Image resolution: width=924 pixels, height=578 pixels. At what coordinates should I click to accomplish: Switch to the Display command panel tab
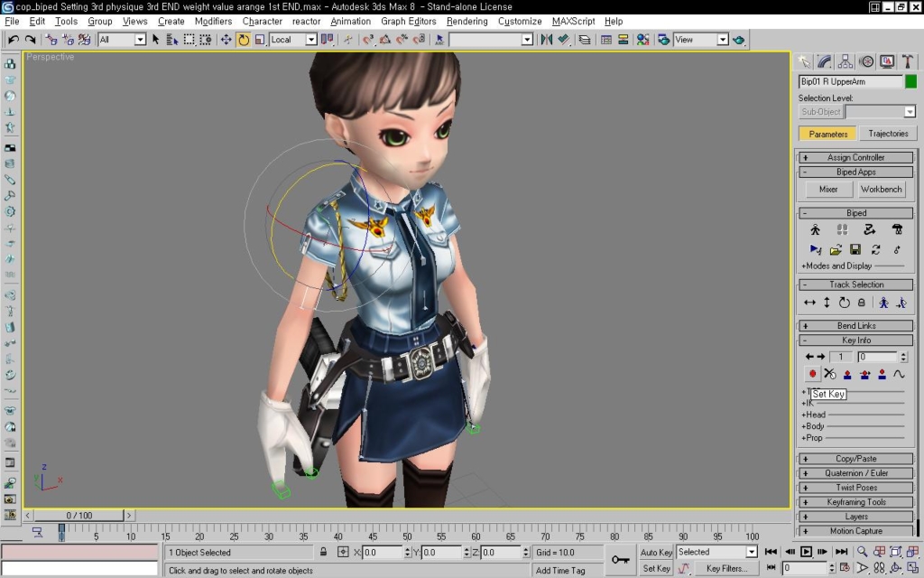pos(887,61)
